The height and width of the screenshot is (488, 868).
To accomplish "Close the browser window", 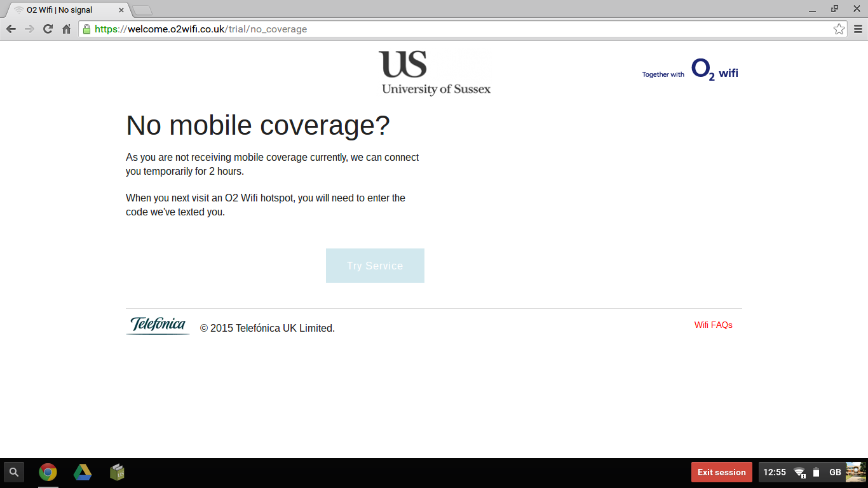I will [856, 9].
